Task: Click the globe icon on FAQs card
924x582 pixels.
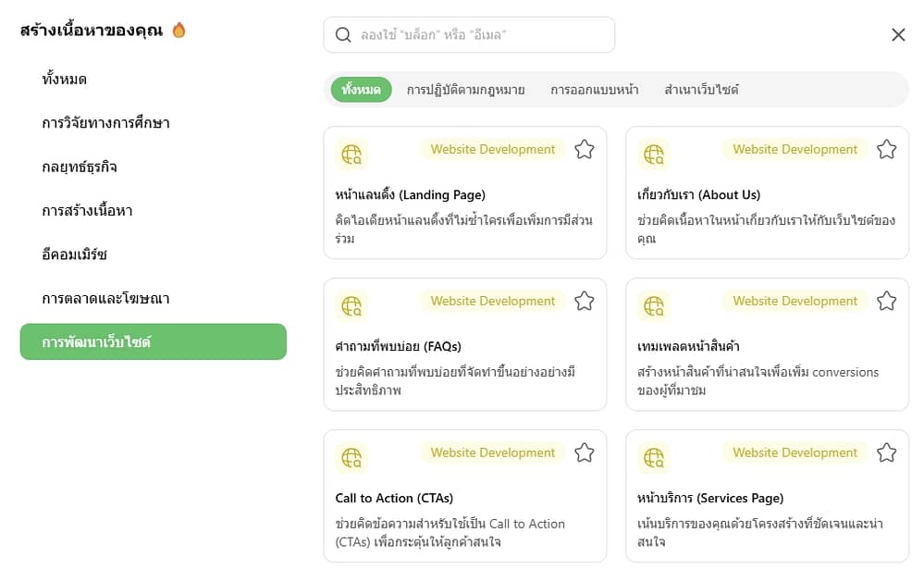Action: (351, 306)
